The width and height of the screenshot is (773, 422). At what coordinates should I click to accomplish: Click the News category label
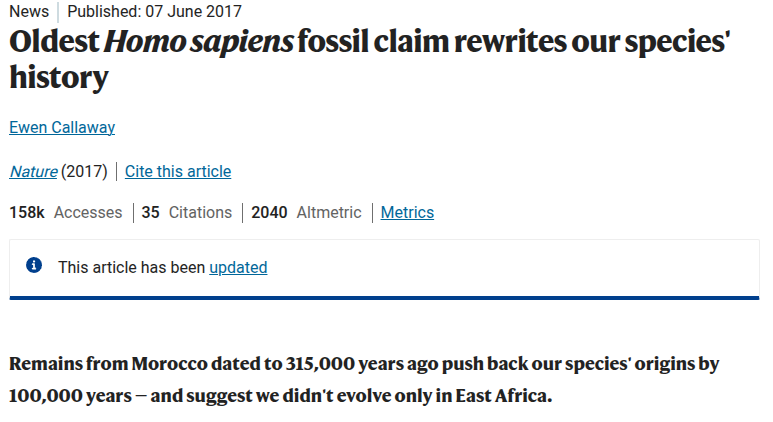[29, 11]
